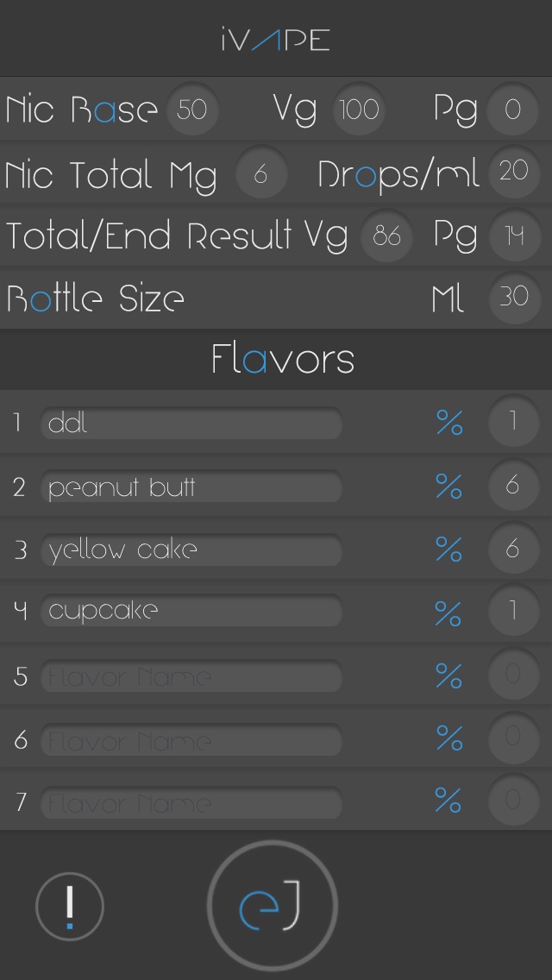Screen dimensions: 552x980
Task: Set the Nic Total Mg value
Action: point(260,173)
